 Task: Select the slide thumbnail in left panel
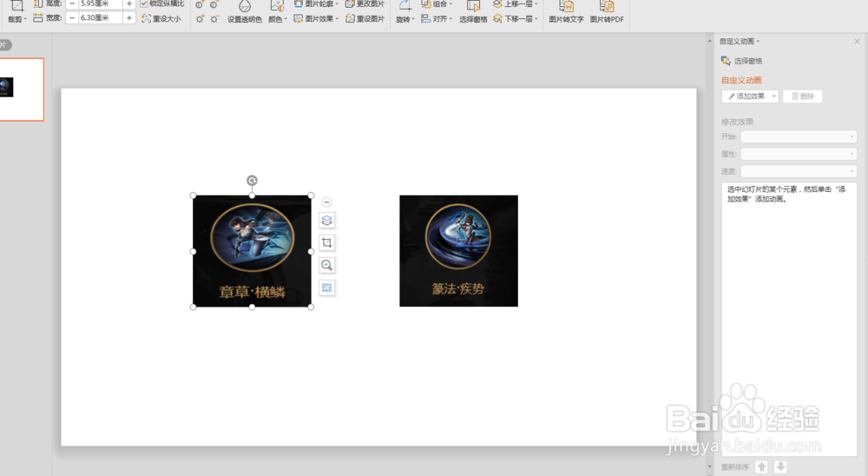click(x=21, y=89)
